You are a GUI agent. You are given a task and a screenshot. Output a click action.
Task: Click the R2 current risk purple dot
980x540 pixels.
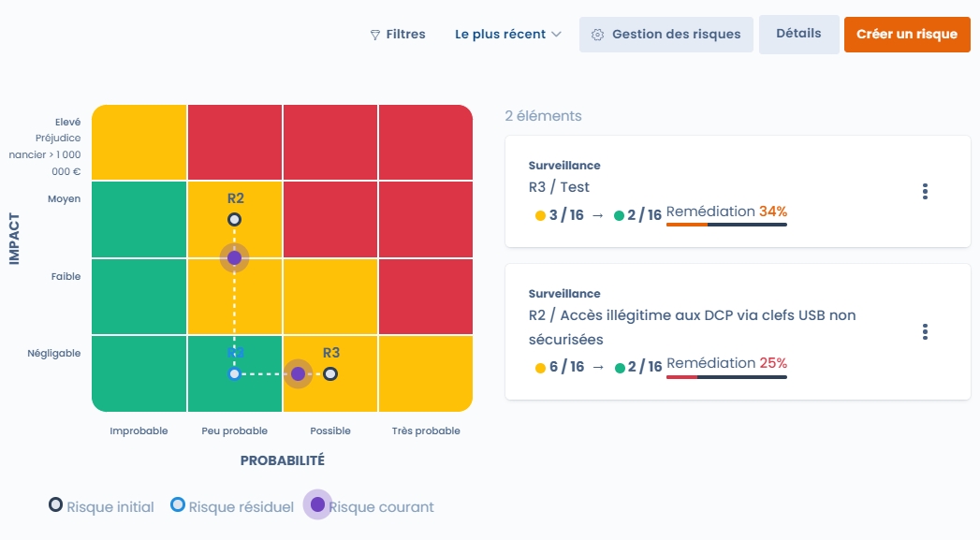[234, 257]
